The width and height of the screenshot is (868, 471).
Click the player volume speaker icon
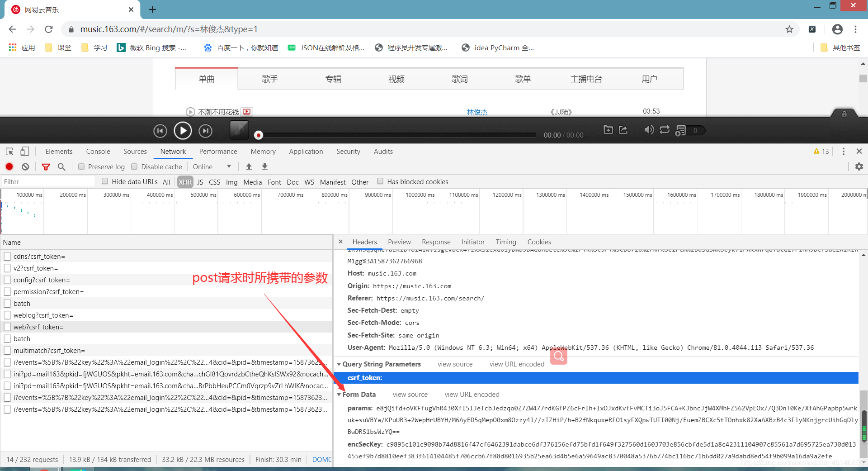(649, 130)
